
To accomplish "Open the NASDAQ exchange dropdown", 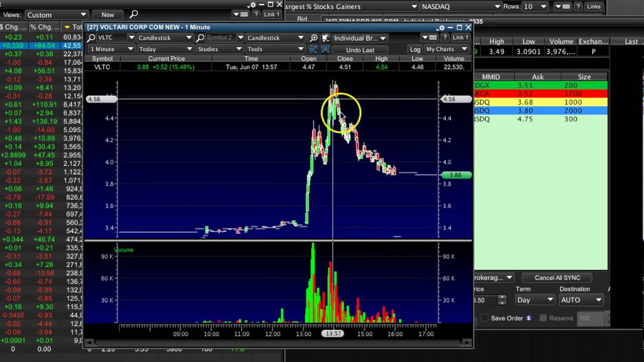I will point(461,7).
